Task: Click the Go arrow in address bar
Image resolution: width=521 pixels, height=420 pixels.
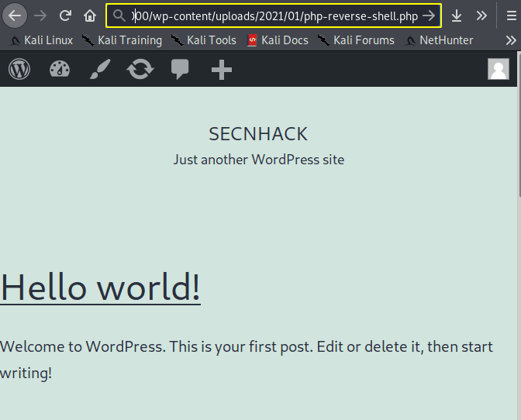Action: (x=429, y=15)
